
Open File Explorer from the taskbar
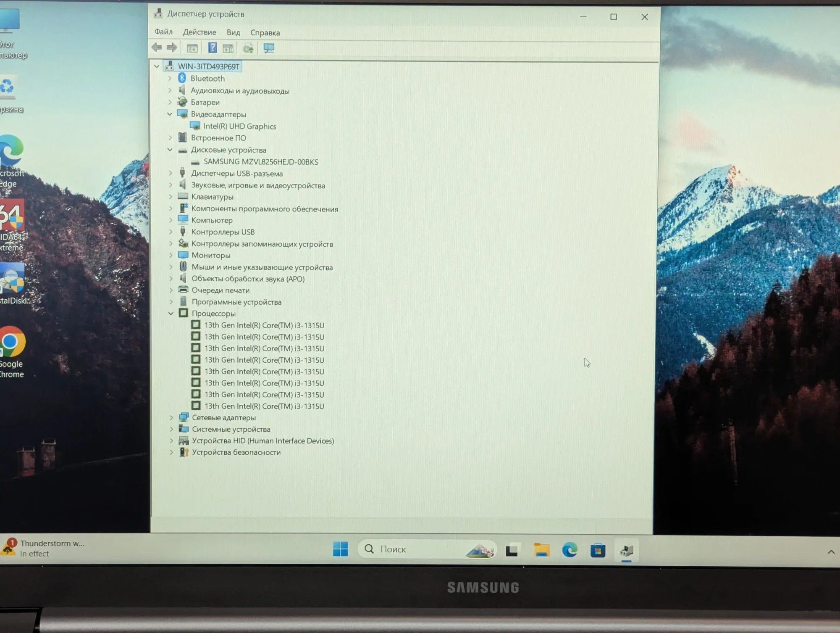click(x=542, y=550)
